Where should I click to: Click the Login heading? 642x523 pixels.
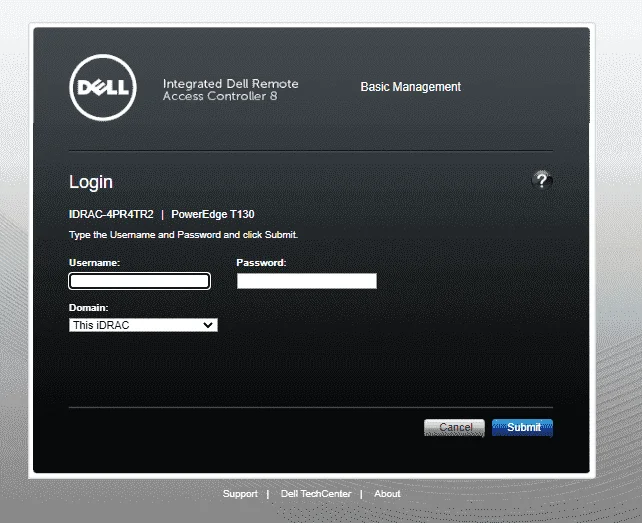pos(90,182)
